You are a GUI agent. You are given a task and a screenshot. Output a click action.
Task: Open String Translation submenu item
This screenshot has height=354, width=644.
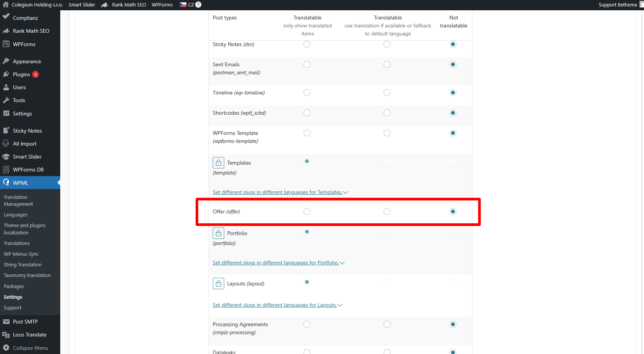(22, 264)
